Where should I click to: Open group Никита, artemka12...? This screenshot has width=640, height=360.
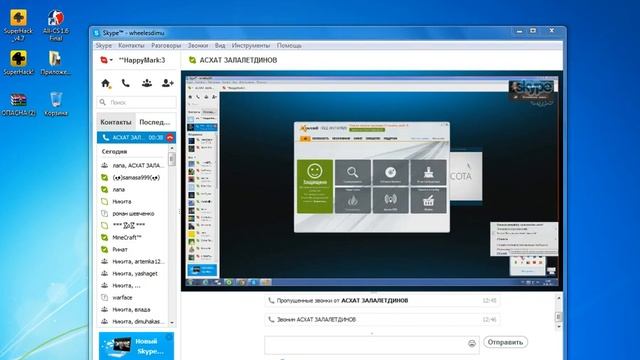pos(132,262)
